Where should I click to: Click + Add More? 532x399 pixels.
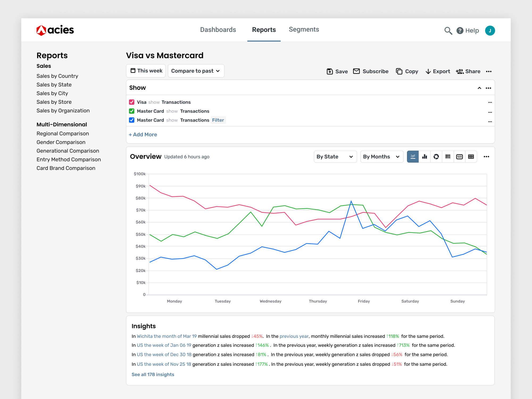click(x=143, y=135)
